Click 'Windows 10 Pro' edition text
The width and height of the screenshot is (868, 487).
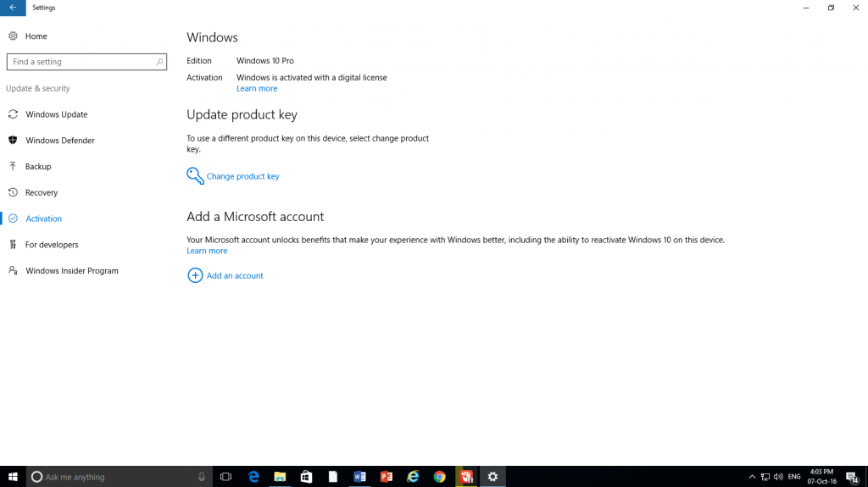coord(265,61)
